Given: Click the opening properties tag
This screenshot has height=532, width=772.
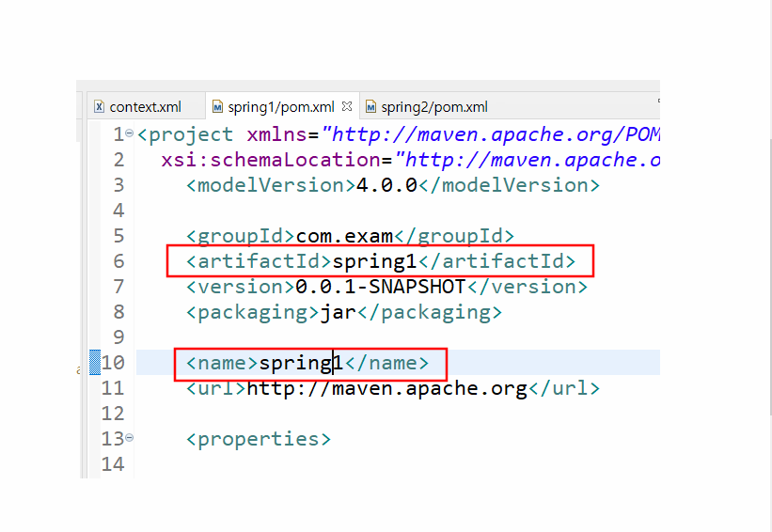Looking at the screenshot, I should (259, 439).
